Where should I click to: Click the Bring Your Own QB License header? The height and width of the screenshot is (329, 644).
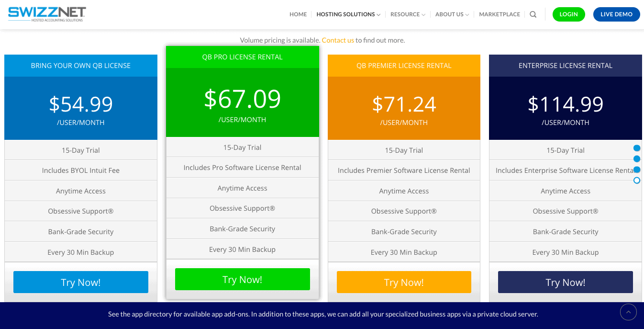coord(81,66)
